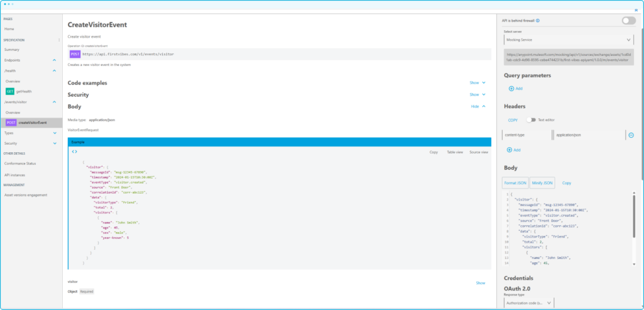Add a new header below content-type
The width and height of the screenshot is (644, 310).
pyautogui.click(x=514, y=150)
